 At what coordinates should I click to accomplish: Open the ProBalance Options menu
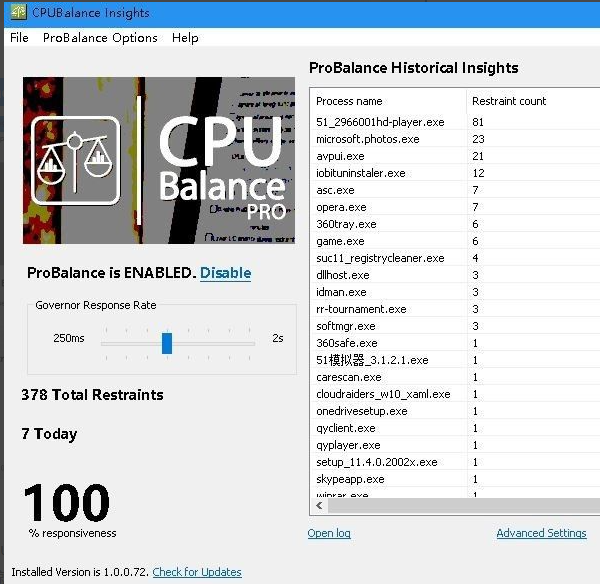pyautogui.click(x=100, y=38)
